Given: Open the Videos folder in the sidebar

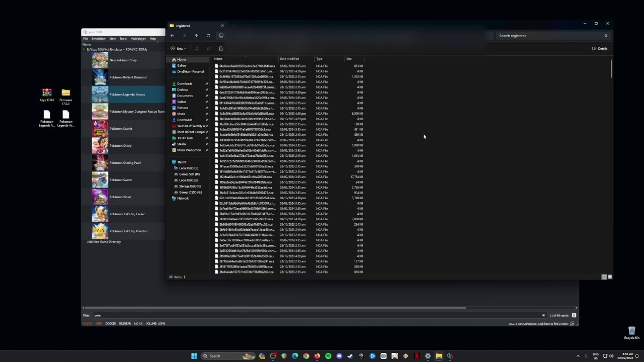Looking at the screenshot, I should (x=181, y=102).
